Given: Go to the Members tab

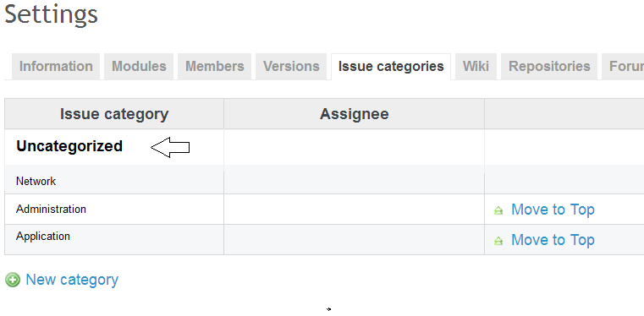Looking at the screenshot, I should [214, 67].
